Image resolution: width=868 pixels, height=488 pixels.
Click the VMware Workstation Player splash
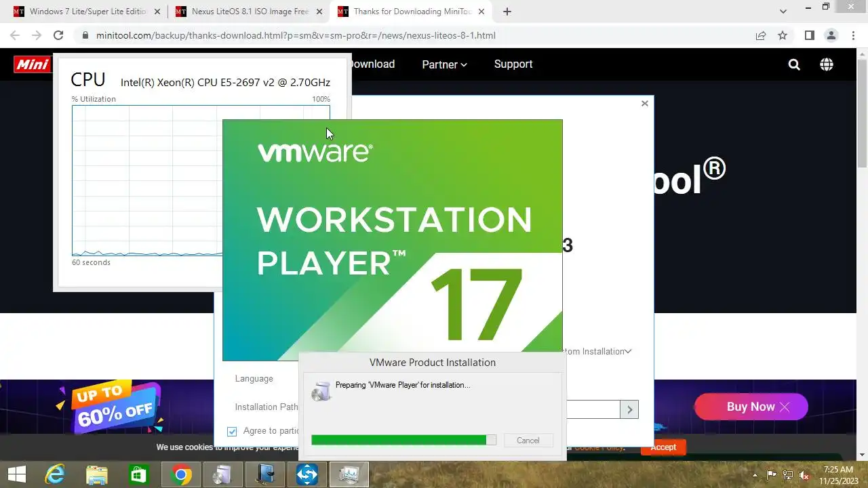coord(393,240)
